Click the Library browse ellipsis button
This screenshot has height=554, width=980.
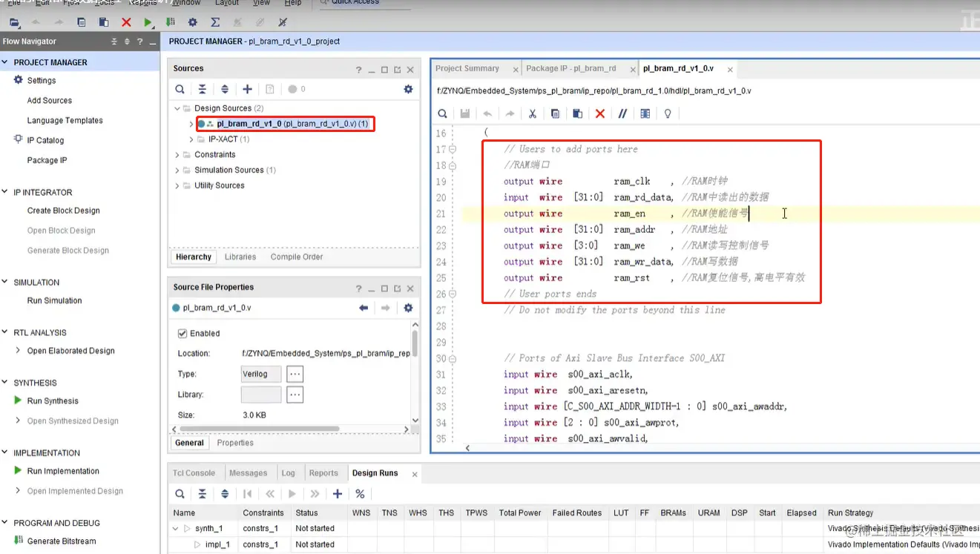(295, 395)
